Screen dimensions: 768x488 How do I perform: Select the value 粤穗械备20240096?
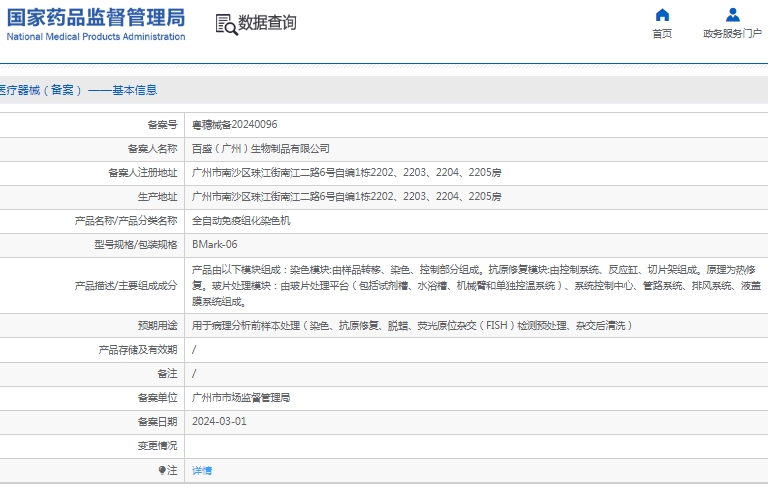[x=235, y=125]
